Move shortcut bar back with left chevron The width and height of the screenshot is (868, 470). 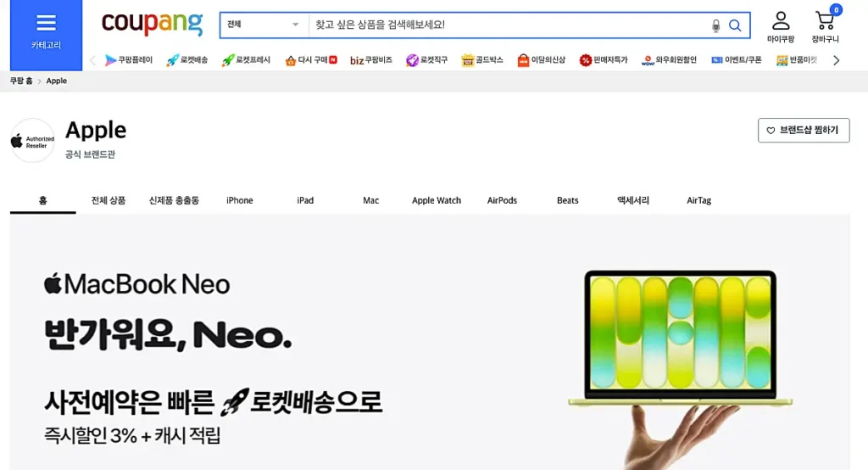(x=92, y=60)
